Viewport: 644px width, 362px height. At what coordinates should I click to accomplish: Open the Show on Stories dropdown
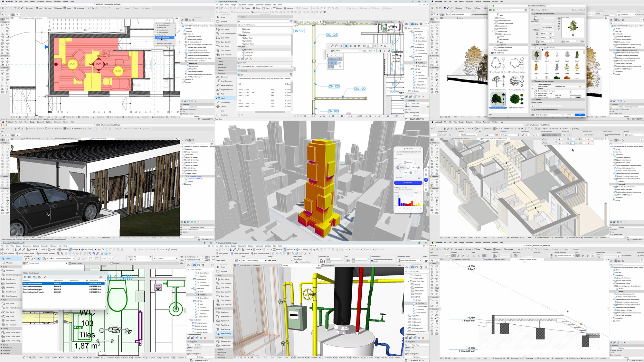point(560,87)
